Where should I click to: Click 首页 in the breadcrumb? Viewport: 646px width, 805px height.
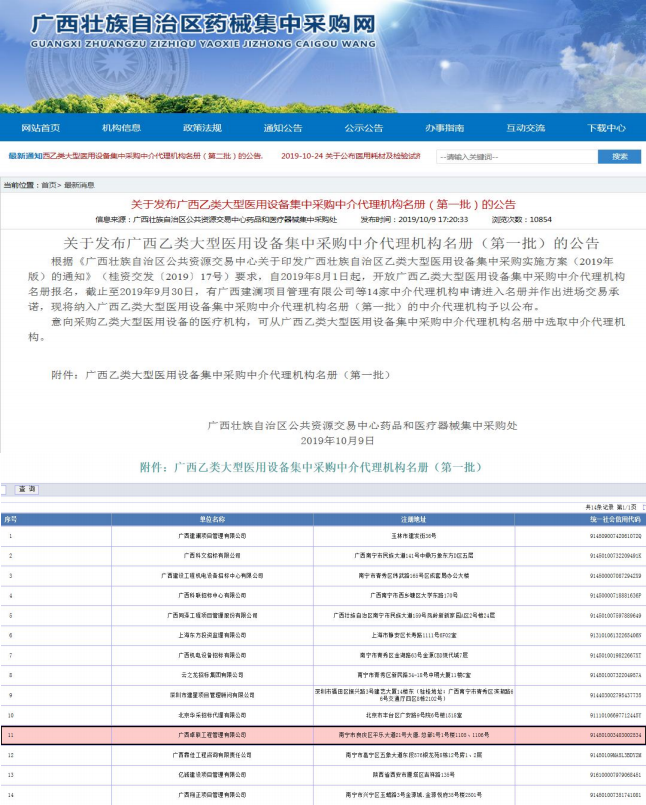49,185
